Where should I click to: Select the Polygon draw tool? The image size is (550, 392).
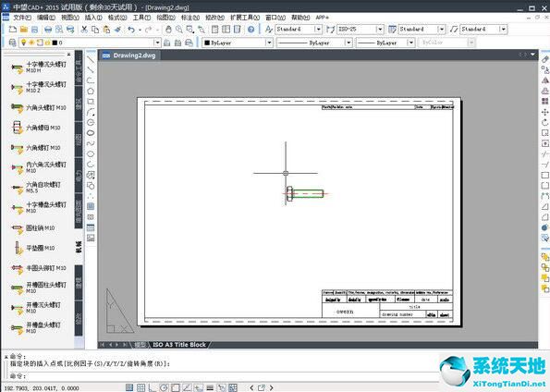[x=91, y=92]
